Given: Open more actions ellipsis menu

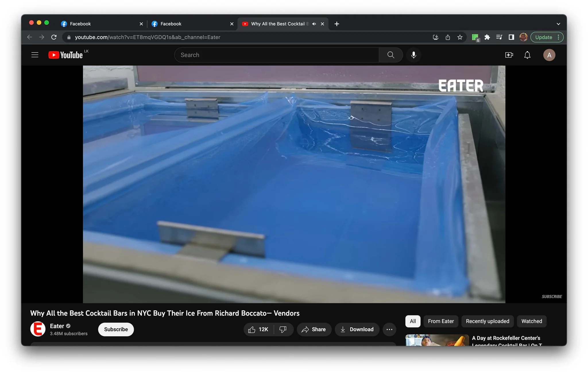Looking at the screenshot, I should pyautogui.click(x=389, y=329).
